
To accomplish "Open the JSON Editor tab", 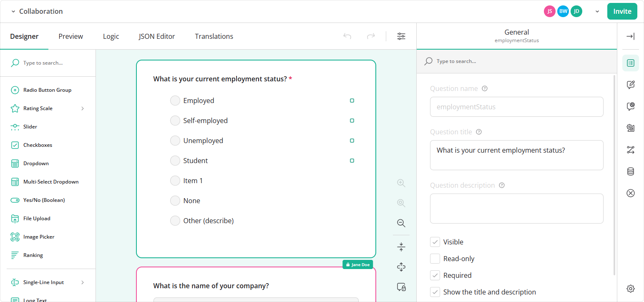I will (x=157, y=36).
